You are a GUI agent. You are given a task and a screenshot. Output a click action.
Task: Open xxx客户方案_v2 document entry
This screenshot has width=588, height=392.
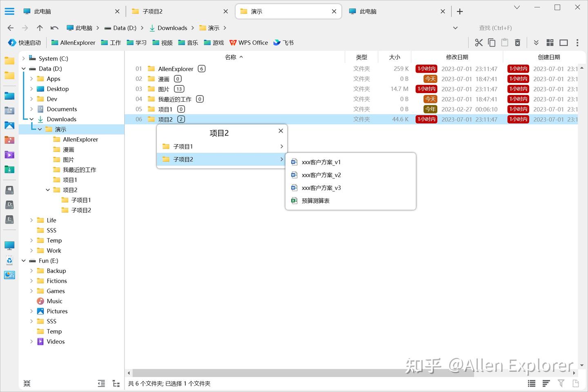[321, 175]
